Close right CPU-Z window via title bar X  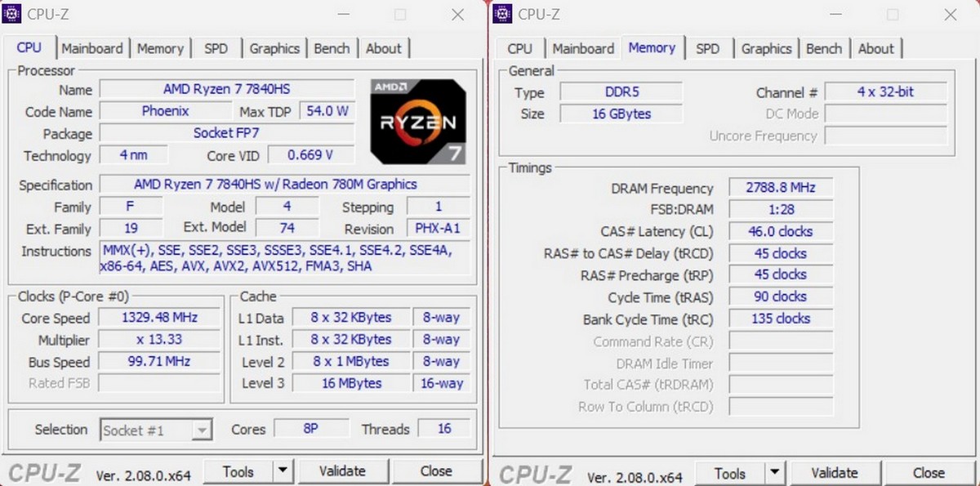950,14
